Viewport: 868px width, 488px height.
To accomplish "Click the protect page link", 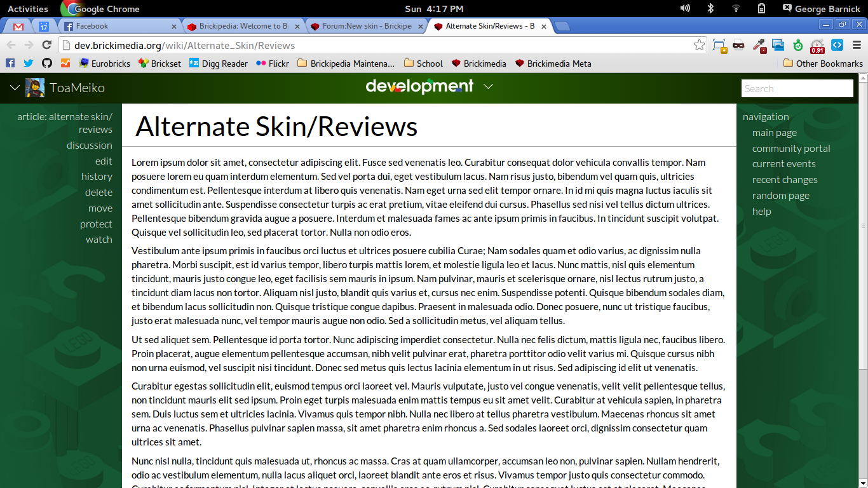I will (96, 224).
